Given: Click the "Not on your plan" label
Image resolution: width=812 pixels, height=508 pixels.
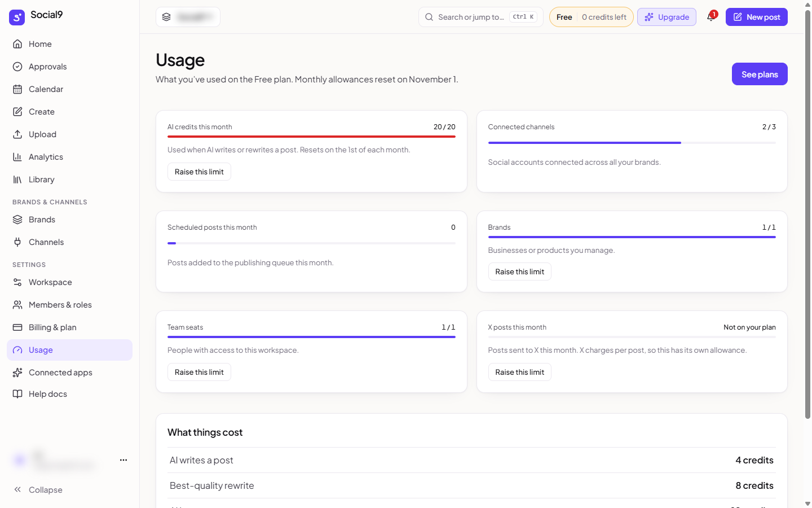Looking at the screenshot, I should (x=749, y=327).
